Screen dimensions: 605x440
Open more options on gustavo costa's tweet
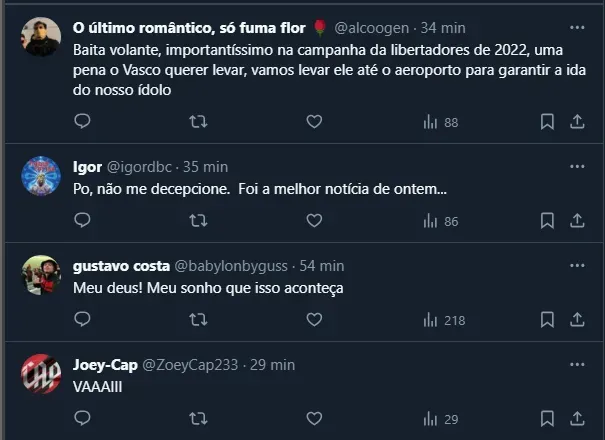577,265
